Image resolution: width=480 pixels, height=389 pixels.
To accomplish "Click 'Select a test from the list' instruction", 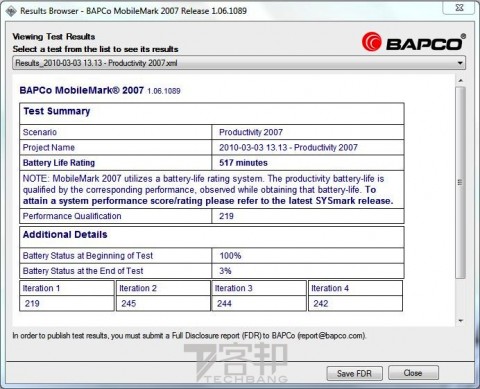I will [x=95, y=49].
